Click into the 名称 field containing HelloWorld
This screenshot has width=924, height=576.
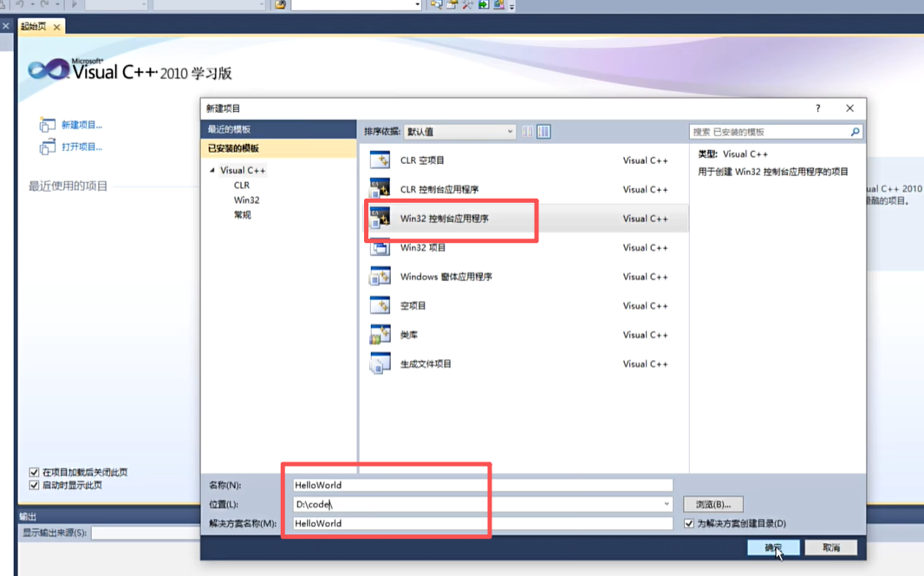click(x=483, y=485)
